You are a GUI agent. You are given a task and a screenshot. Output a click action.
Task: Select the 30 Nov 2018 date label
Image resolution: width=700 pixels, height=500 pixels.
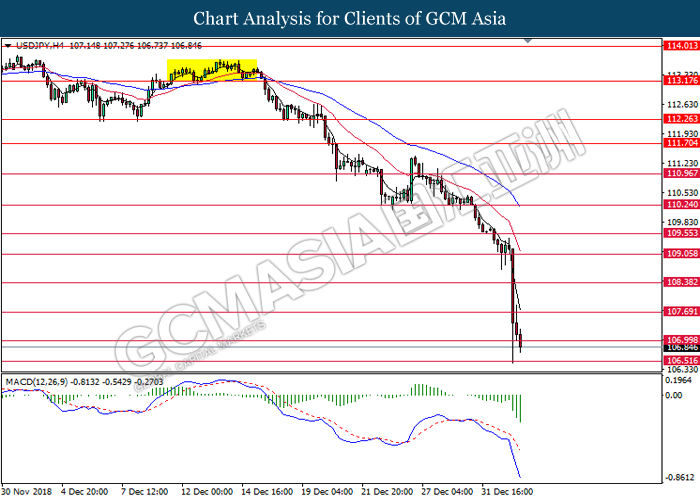coord(26,492)
